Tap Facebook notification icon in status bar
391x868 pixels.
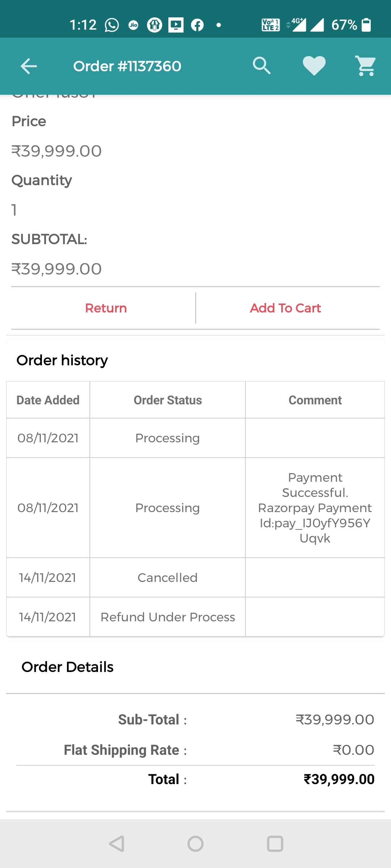pos(197,25)
